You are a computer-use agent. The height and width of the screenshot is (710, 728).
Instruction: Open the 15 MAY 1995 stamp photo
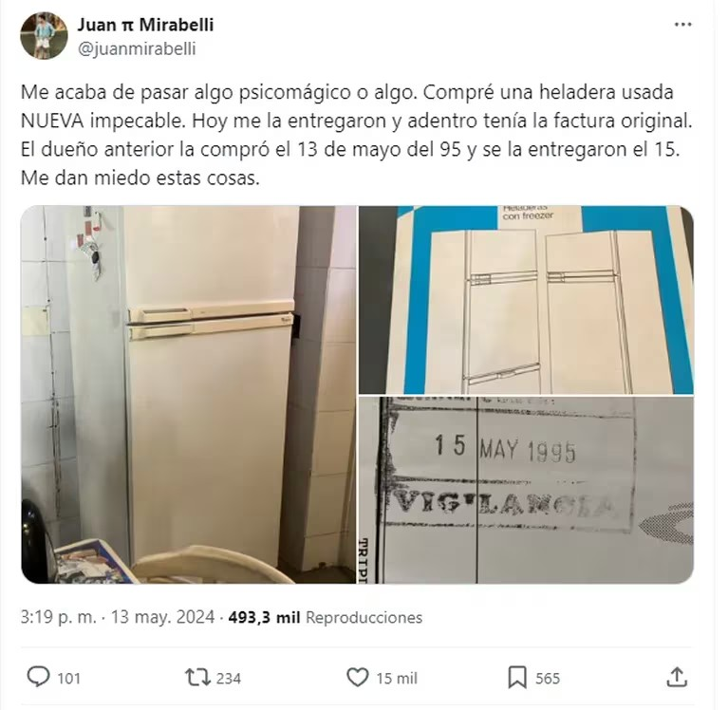click(x=526, y=491)
